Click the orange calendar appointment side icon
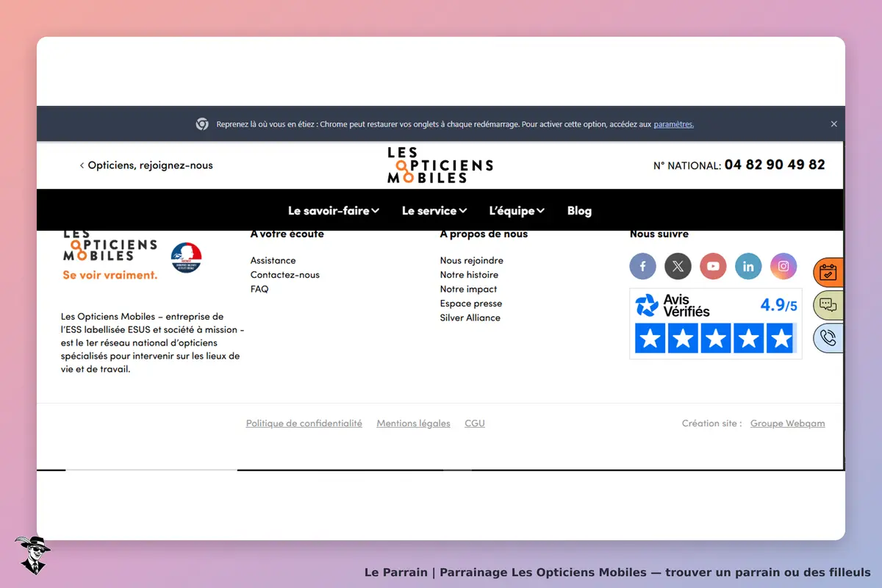 (828, 272)
